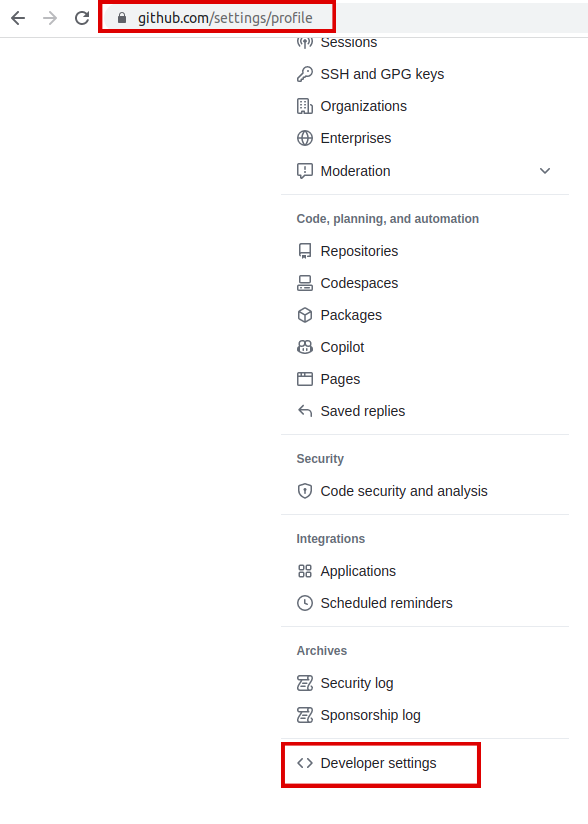This screenshot has width=588, height=824.
Task: Select the Codespaces icon
Action: point(304,283)
